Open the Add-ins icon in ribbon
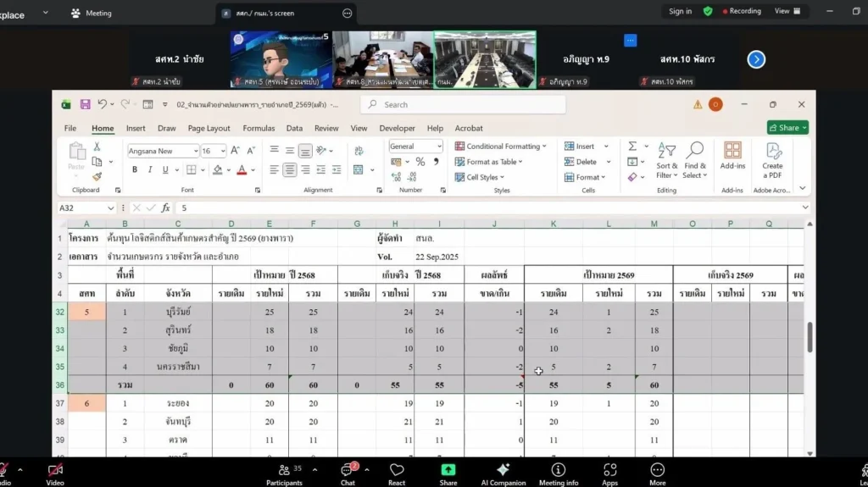 732,156
